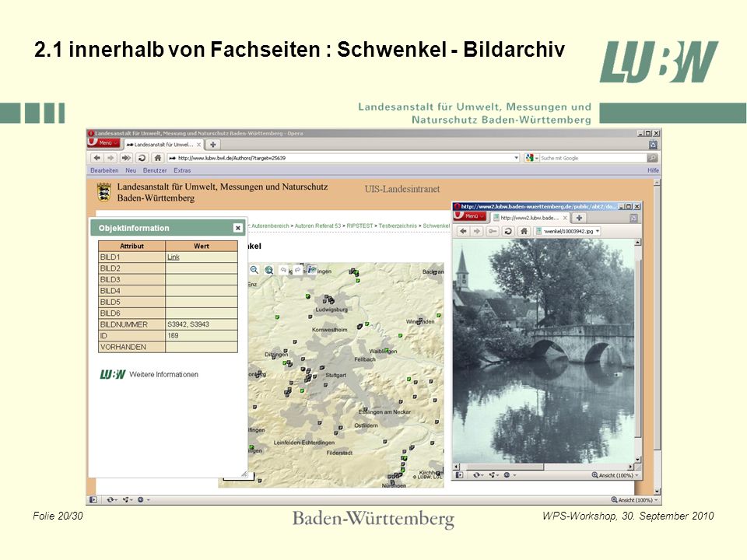Open the Opera Unite icon in main status bar

point(127,500)
